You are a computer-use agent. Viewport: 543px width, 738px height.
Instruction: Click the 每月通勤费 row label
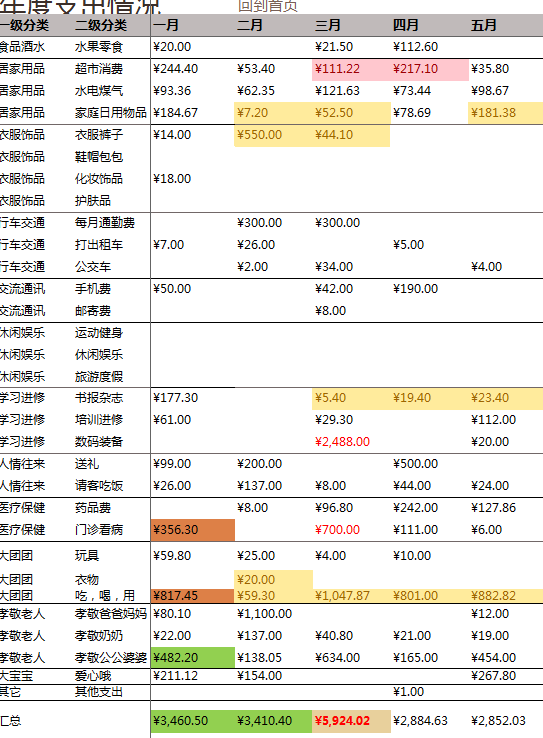point(105,223)
